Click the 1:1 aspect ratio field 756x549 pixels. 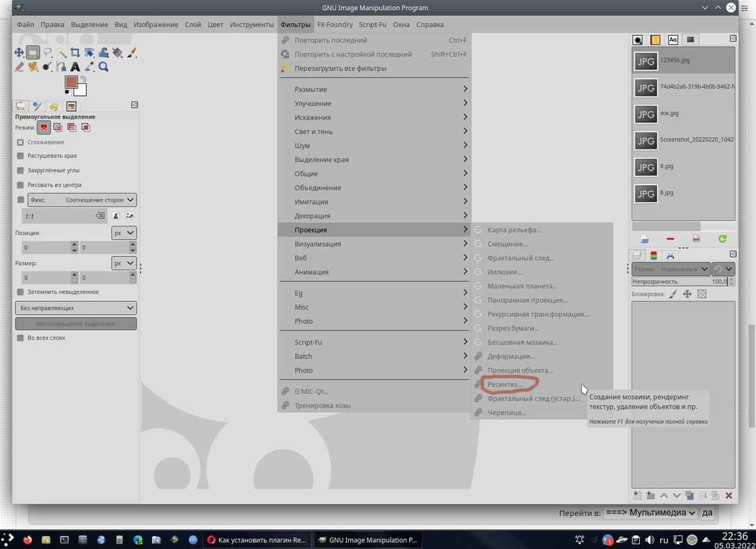coord(59,216)
